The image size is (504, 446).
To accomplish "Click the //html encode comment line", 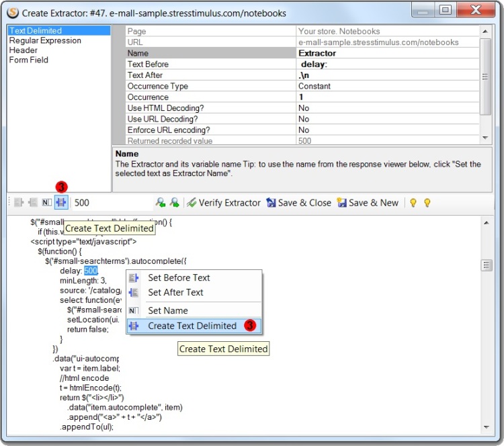I will 84,378.
